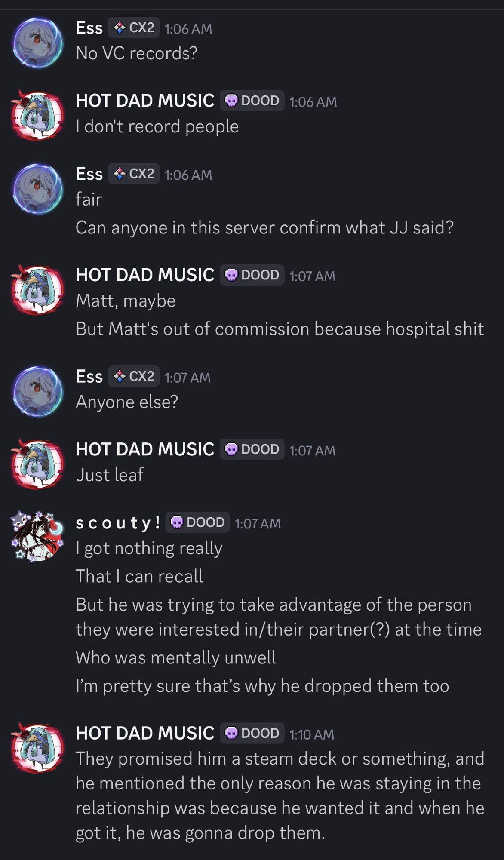This screenshot has width=504, height=860.
Task: Open scouty's profile picture
Action: (38, 536)
